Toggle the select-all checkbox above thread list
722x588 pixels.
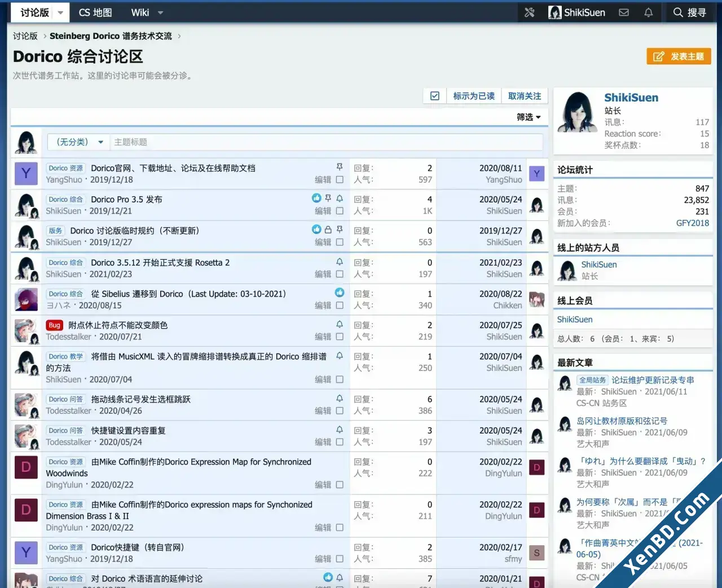point(435,96)
